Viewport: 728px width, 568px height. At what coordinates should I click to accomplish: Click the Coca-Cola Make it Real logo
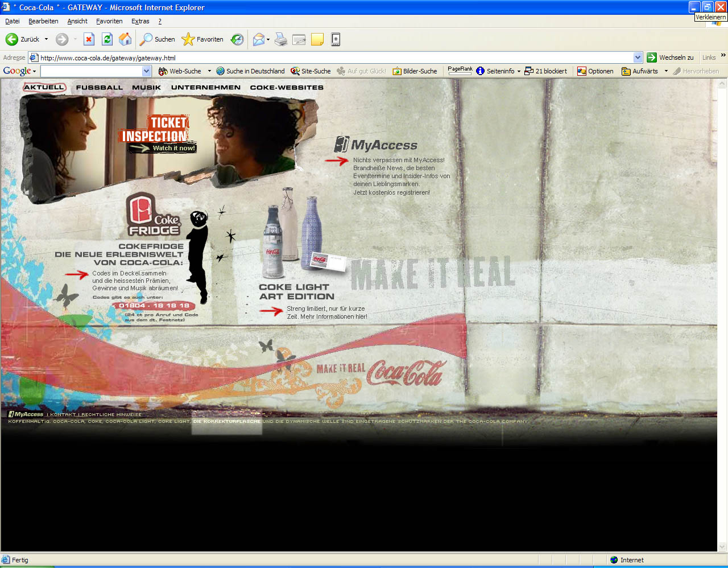(x=381, y=372)
